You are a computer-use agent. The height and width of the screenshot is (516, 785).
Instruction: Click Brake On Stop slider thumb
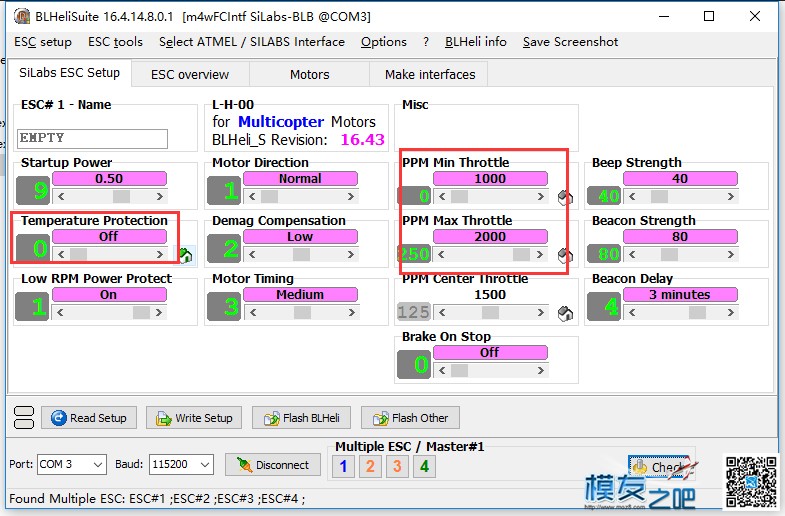[460, 371]
